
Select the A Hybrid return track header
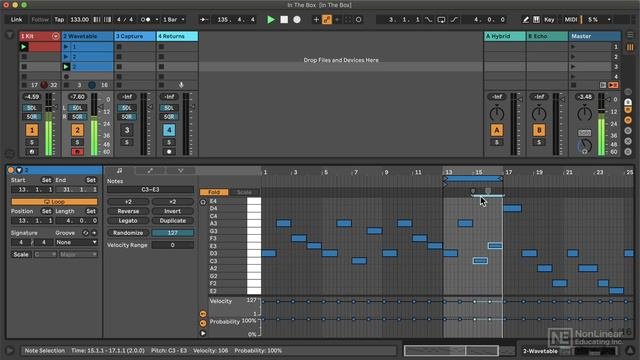[x=504, y=36]
